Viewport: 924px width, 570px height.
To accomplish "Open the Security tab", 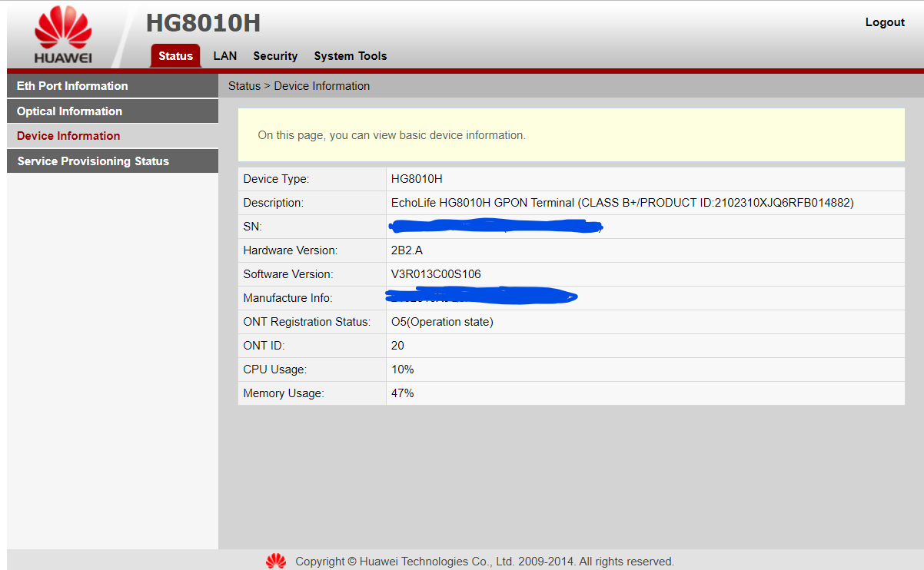I will [275, 56].
